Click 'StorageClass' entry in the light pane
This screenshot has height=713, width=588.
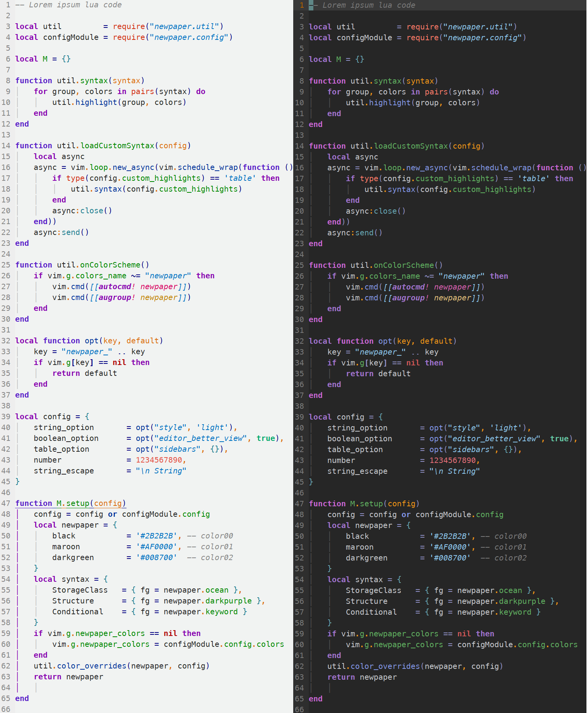click(80, 590)
